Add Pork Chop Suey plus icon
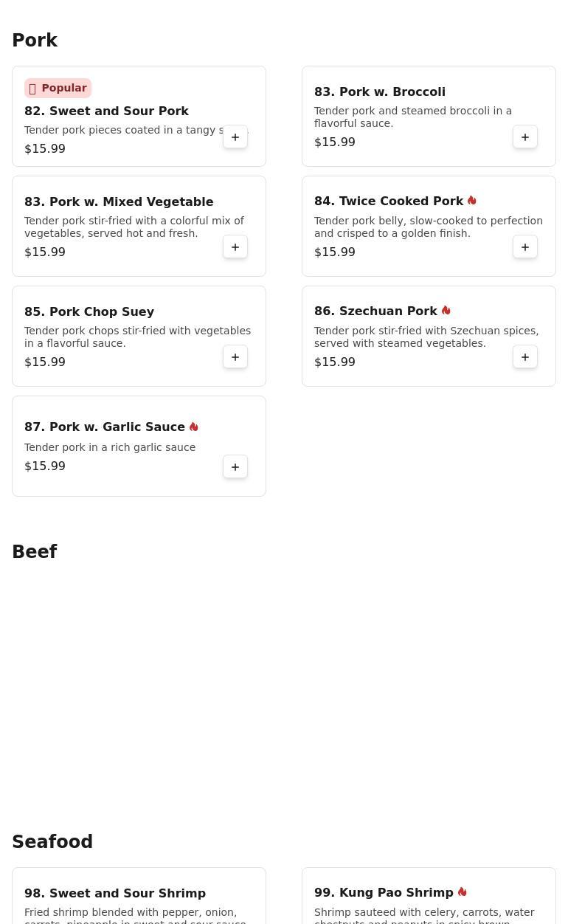 coord(235,357)
